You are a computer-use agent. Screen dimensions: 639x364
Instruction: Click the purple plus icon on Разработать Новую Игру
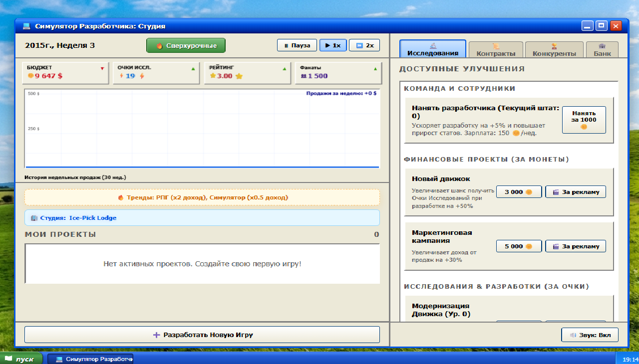pos(156,335)
